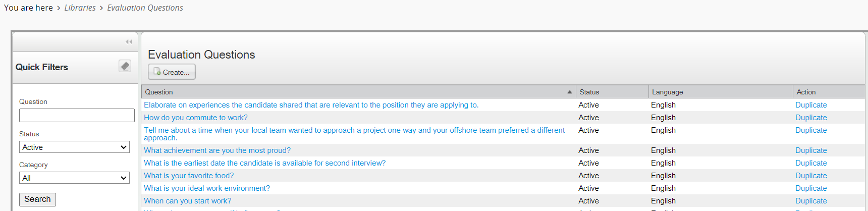This screenshot has height=211, width=868.
Task: Open the earliest date for second interview question
Action: point(264,163)
